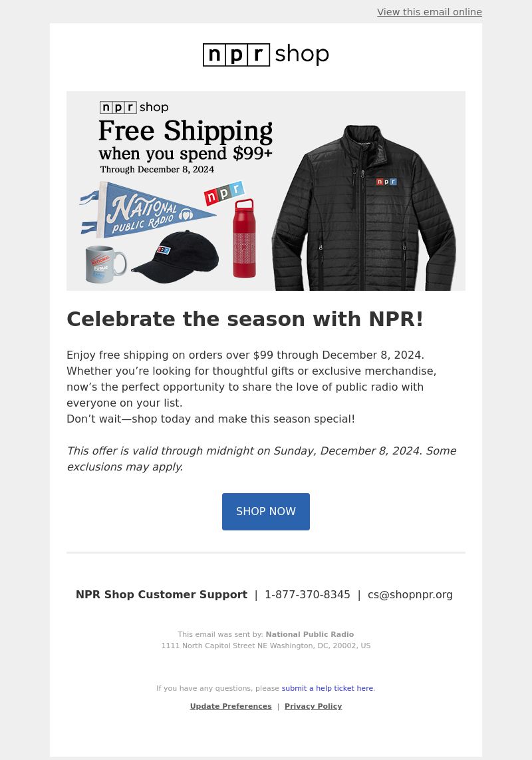Viewport: 532px width, 760px height.
Task: Open the Update Preferences link
Action: 231,706
